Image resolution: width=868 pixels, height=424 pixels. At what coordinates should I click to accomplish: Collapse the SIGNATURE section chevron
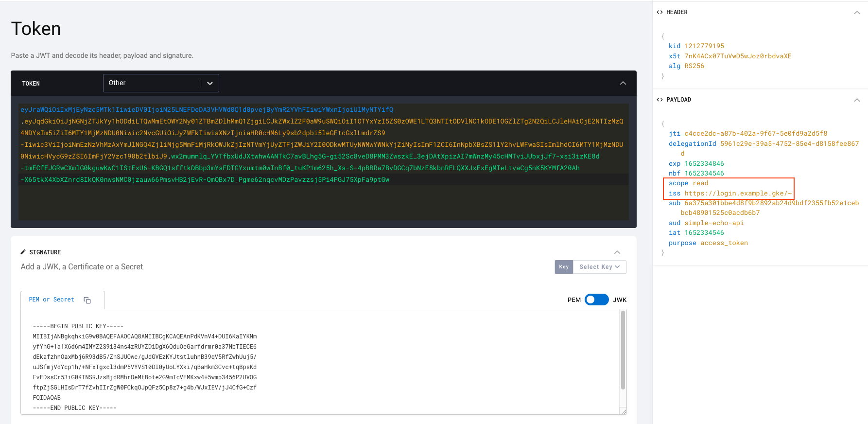coord(617,252)
